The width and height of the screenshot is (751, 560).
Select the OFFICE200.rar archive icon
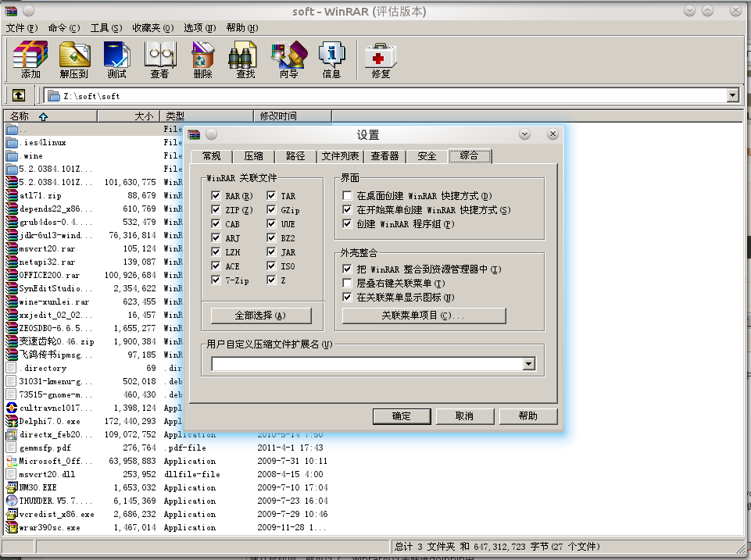[x=12, y=275]
